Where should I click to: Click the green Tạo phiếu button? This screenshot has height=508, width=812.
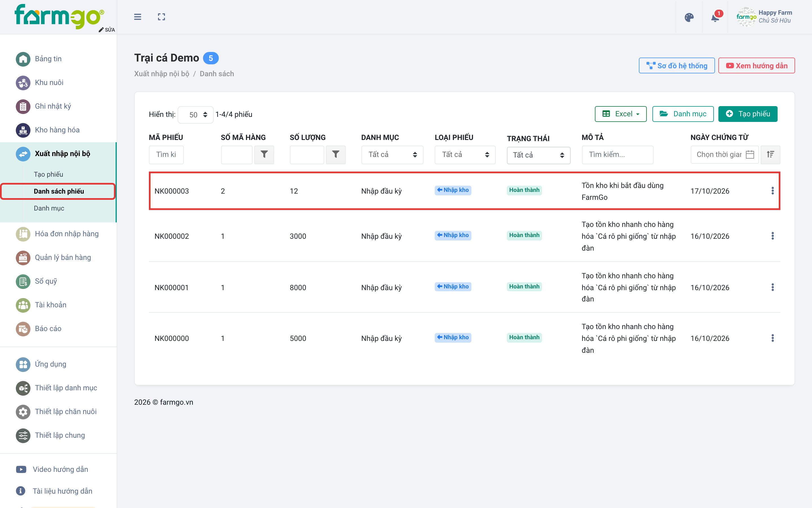748,114
